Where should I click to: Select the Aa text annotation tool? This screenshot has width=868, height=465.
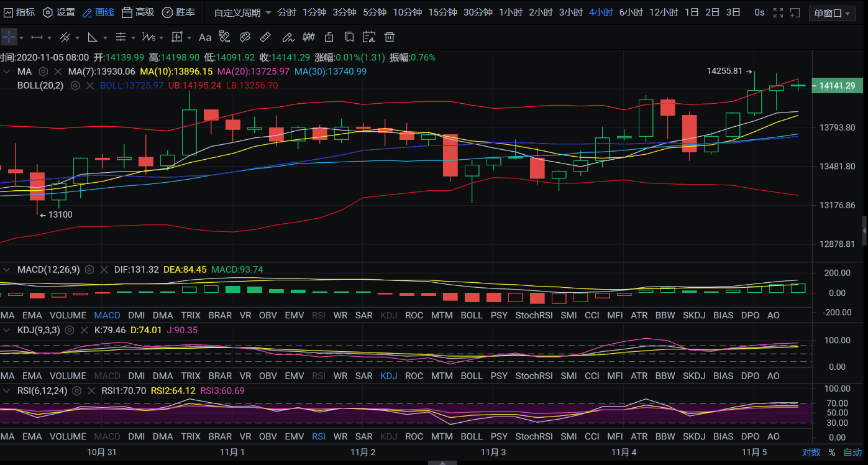point(205,37)
